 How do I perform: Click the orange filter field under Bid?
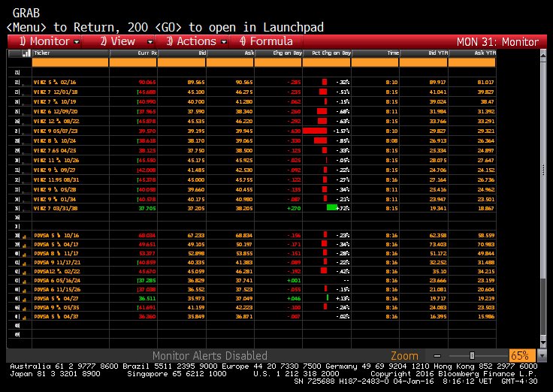tap(181, 62)
